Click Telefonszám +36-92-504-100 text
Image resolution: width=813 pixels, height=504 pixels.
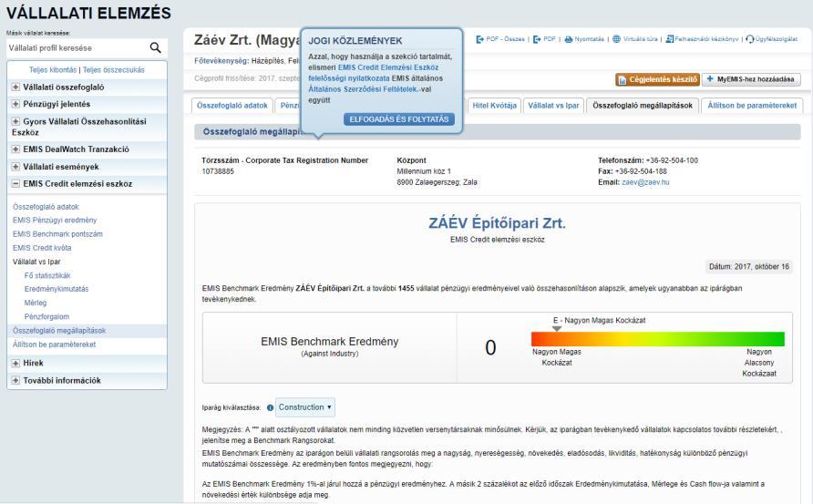tap(648, 160)
